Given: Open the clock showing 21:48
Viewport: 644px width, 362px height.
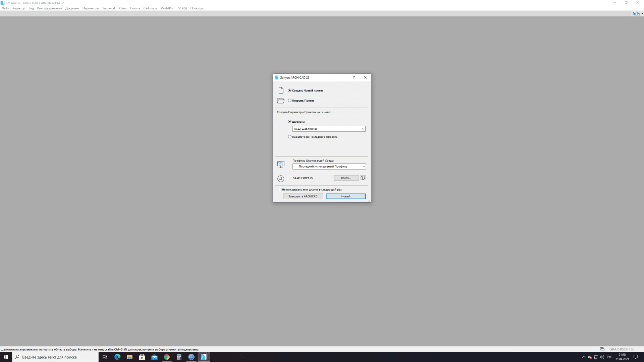Looking at the screenshot, I should (622, 357).
